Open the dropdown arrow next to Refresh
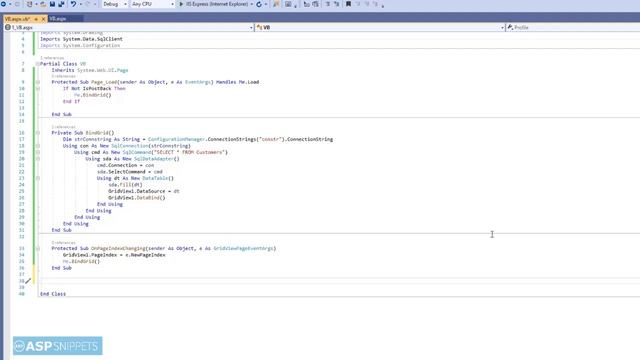 coord(266,4)
